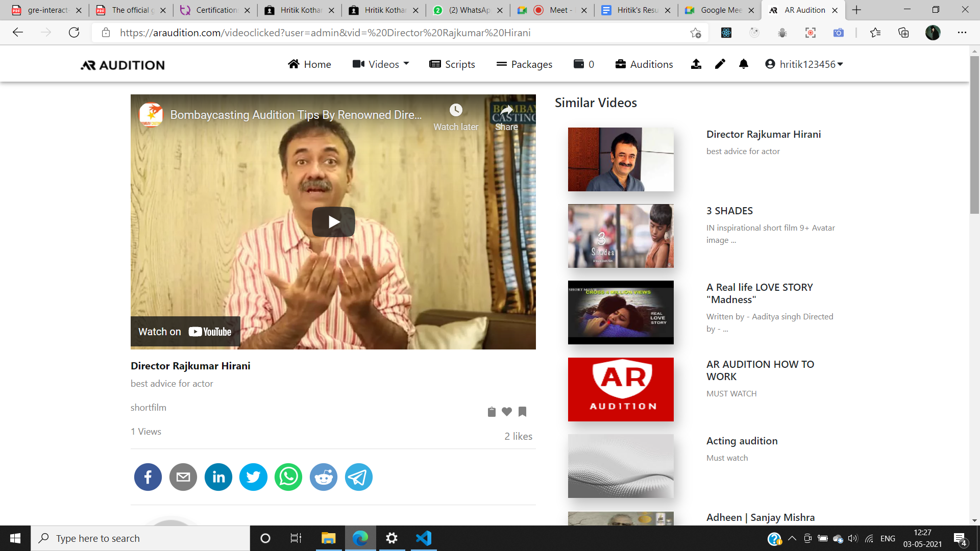The width and height of the screenshot is (980, 551).
Task: Click the 'shortfilm' category text
Action: [149, 408]
